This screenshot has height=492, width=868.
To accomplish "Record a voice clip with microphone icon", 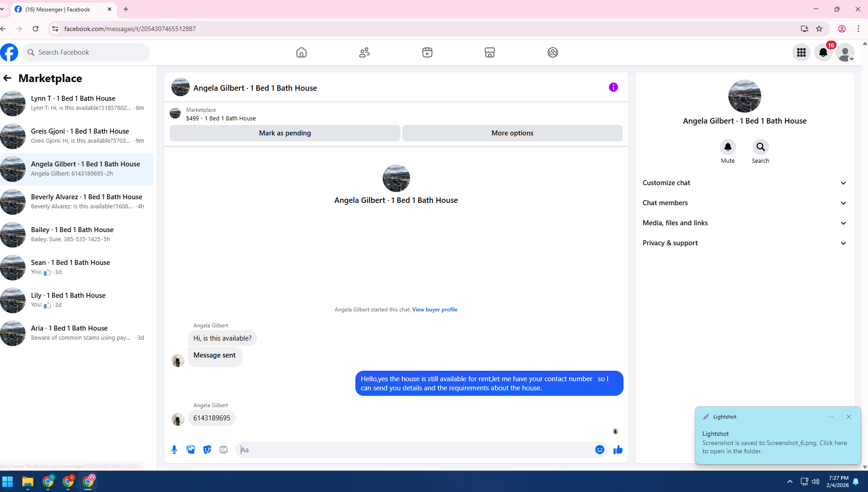I will (174, 450).
